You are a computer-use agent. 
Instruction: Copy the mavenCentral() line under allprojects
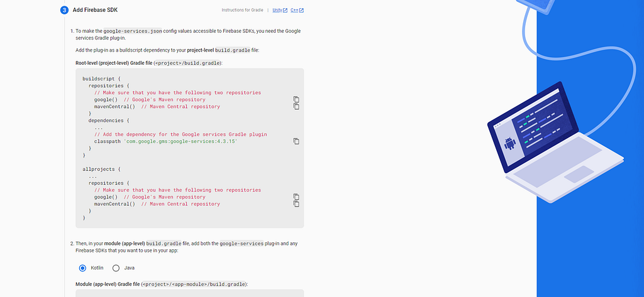(296, 204)
